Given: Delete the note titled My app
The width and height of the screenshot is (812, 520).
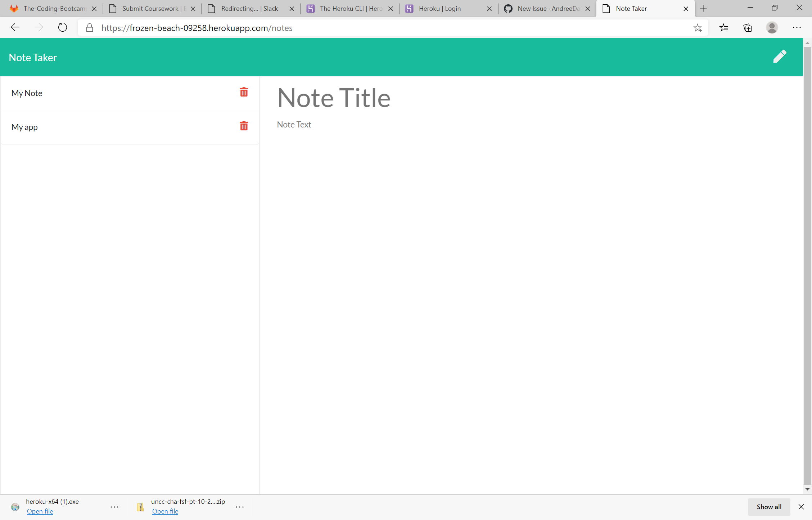Looking at the screenshot, I should (244, 126).
